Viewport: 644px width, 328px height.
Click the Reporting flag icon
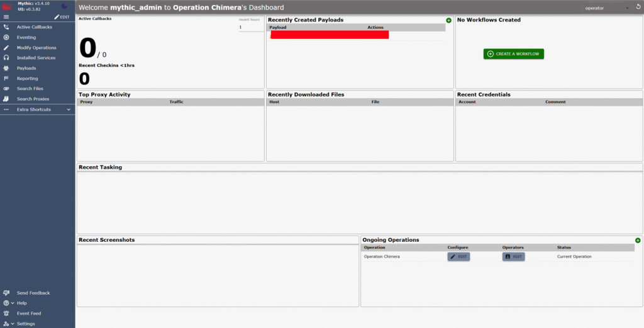[6, 79]
